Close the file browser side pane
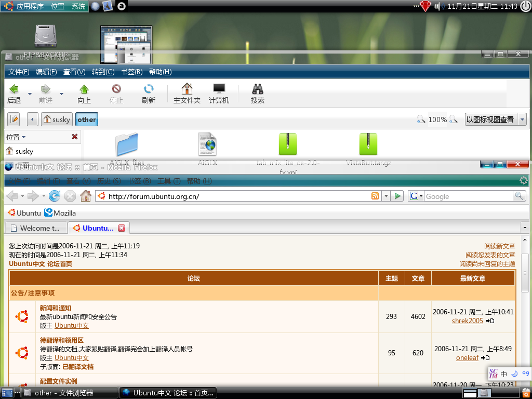Viewport: 532px width, 399px height. click(75, 137)
